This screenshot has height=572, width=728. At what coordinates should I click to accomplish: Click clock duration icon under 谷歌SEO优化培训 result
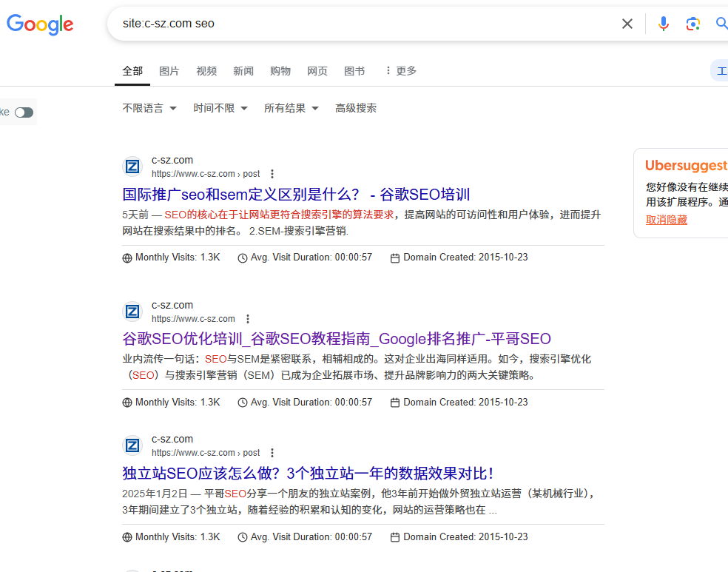[x=243, y=403]
